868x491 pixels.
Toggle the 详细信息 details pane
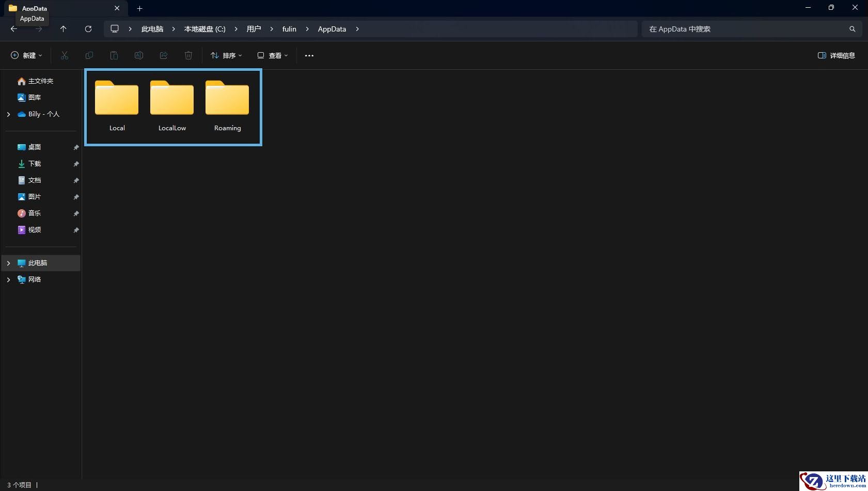click(x=837, y=55)
